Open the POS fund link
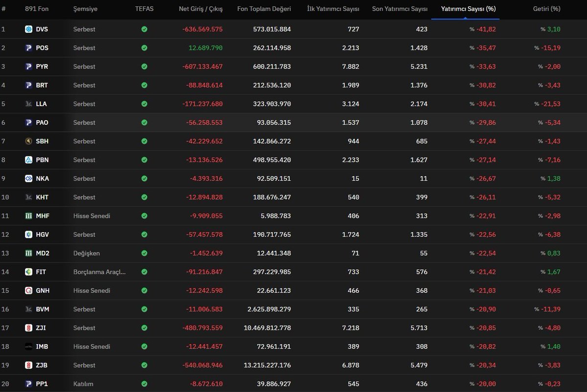The height and width of the screenshot is (392, 587). (x=42, y=48)
